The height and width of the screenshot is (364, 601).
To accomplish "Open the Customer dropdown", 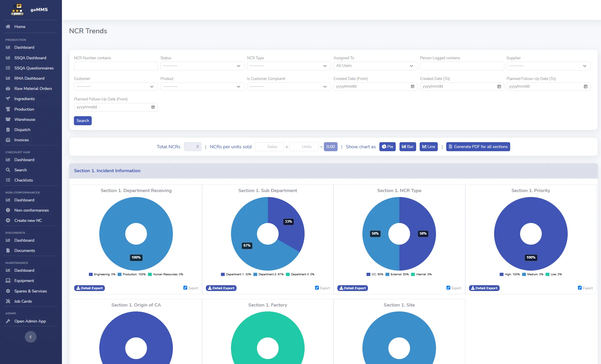I will click(116, 87).
